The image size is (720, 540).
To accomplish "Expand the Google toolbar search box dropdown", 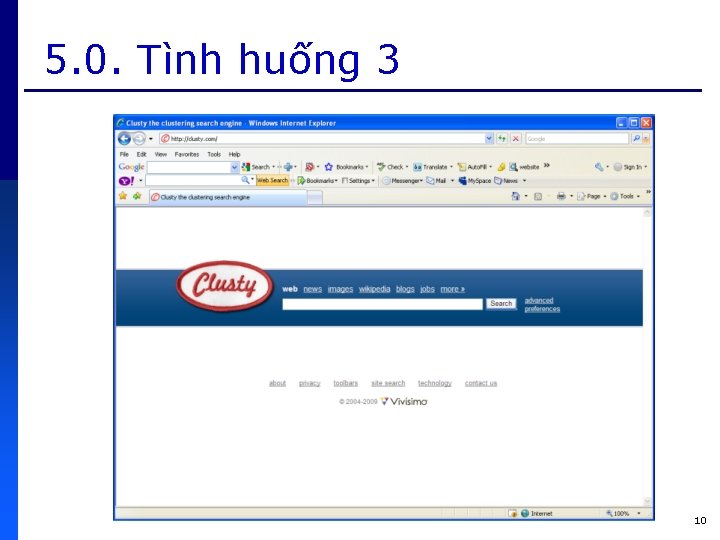I will (x=234, y=167).
